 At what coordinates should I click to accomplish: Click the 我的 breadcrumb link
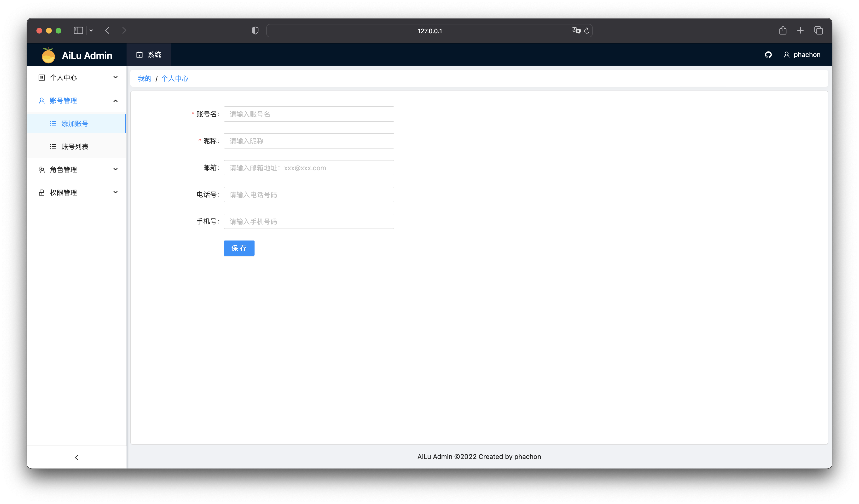pyautogui.click(x=145, y=79)
